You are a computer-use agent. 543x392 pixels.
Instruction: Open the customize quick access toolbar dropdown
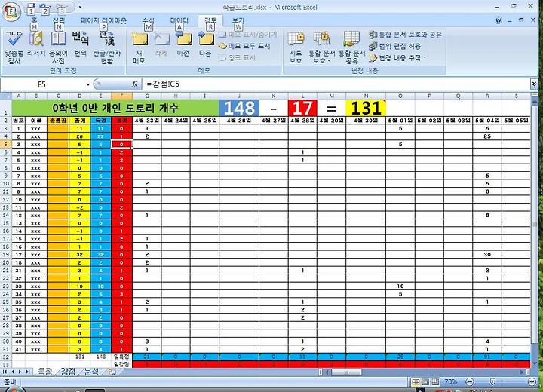(x=81, y=7)
